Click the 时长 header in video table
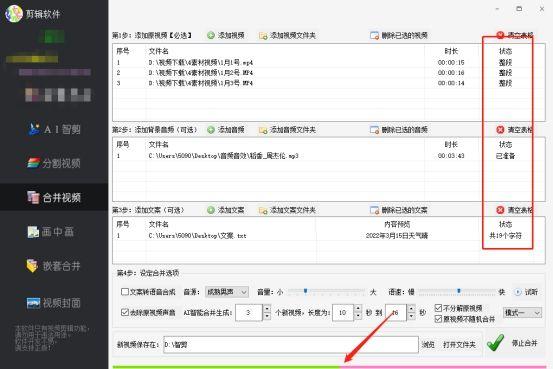This screenshot has width=553, height=369. (x=451, y=51)
